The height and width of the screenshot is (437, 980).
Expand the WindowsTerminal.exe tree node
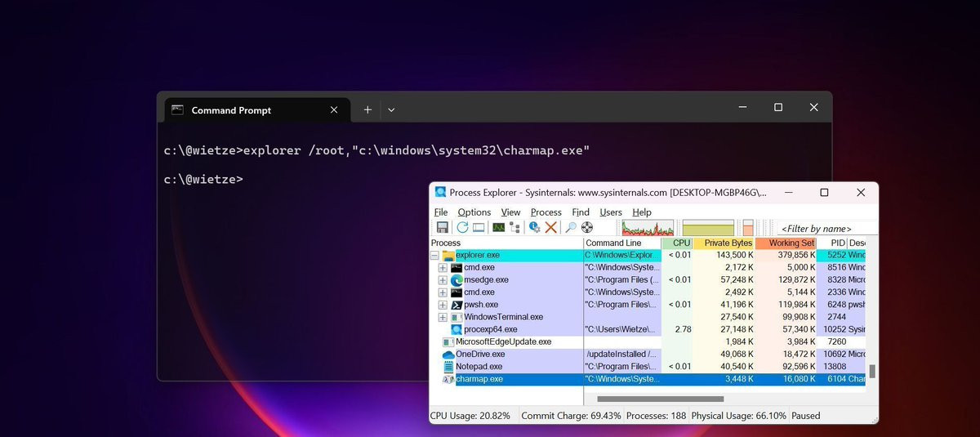click(443, 317)
